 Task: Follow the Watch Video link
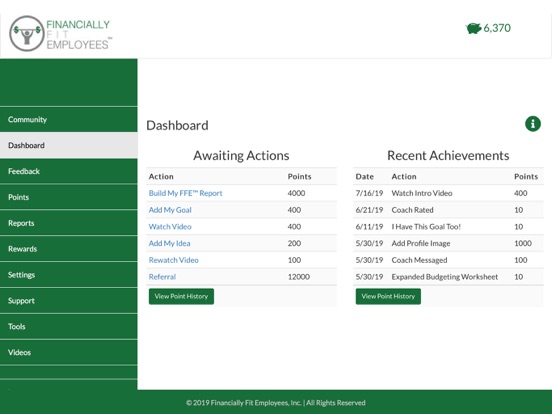170,227
